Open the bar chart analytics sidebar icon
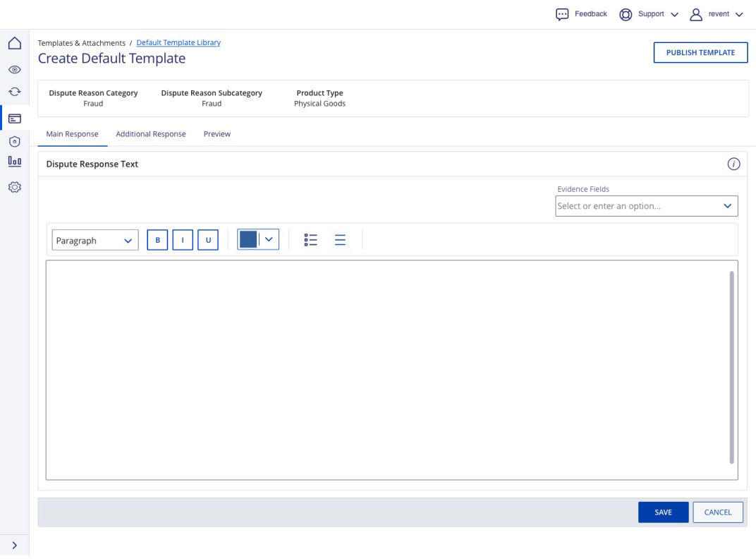Image resolution: width=756 pixels, height=559 pixels. [14, 161]
